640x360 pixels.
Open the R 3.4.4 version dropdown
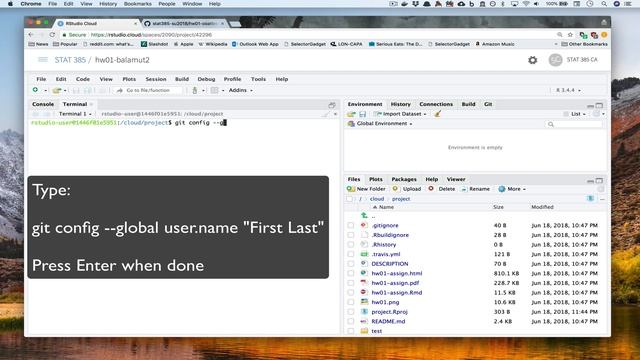pos(568,90)
